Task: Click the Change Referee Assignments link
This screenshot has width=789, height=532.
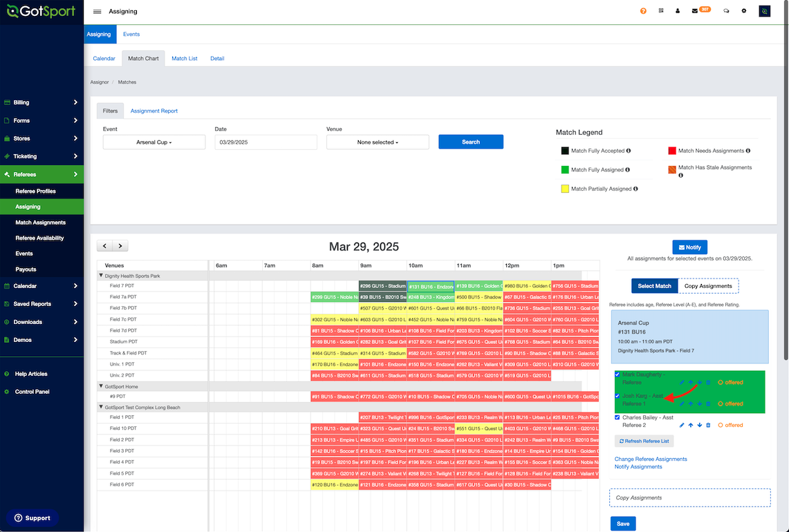Action: pos(651,459)
